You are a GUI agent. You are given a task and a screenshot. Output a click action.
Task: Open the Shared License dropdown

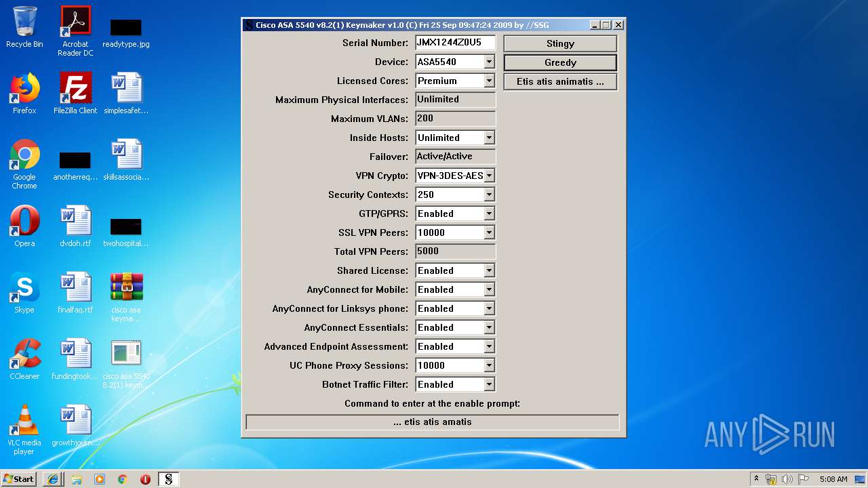(x=489, y=270)
